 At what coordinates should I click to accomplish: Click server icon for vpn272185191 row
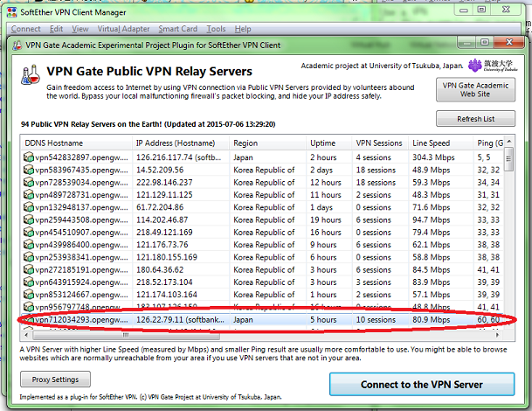[29, 269]
